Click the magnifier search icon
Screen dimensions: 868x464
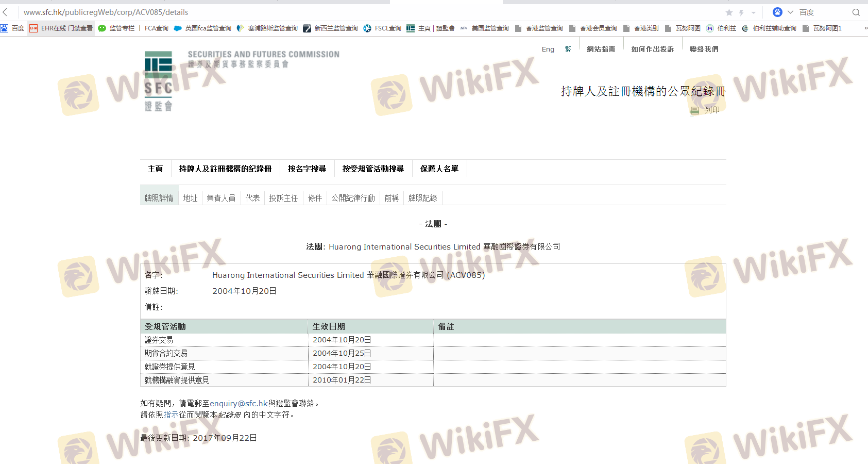click(856, 12)
